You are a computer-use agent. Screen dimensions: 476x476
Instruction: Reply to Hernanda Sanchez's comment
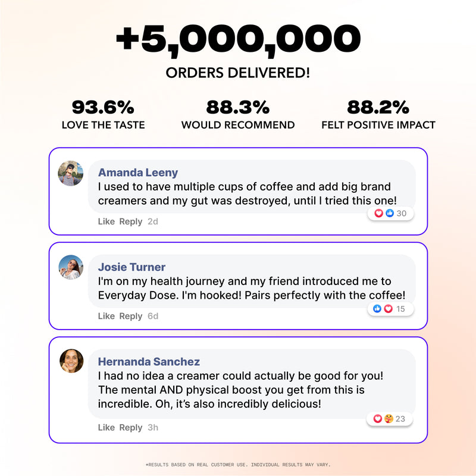(130, 427)
